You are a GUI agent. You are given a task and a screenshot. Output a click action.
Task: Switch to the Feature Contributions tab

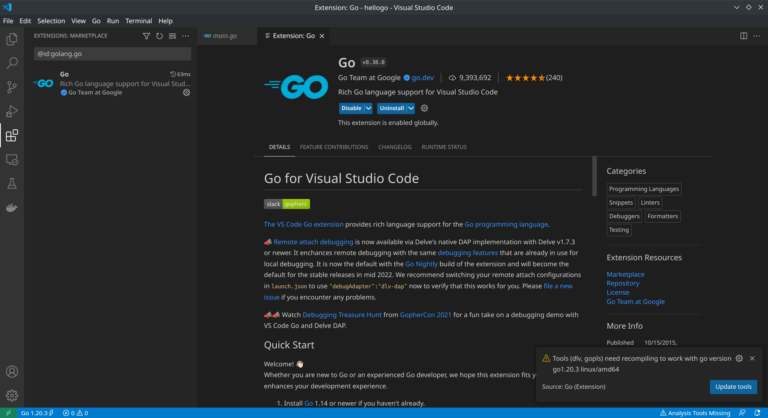coord(334,147)
